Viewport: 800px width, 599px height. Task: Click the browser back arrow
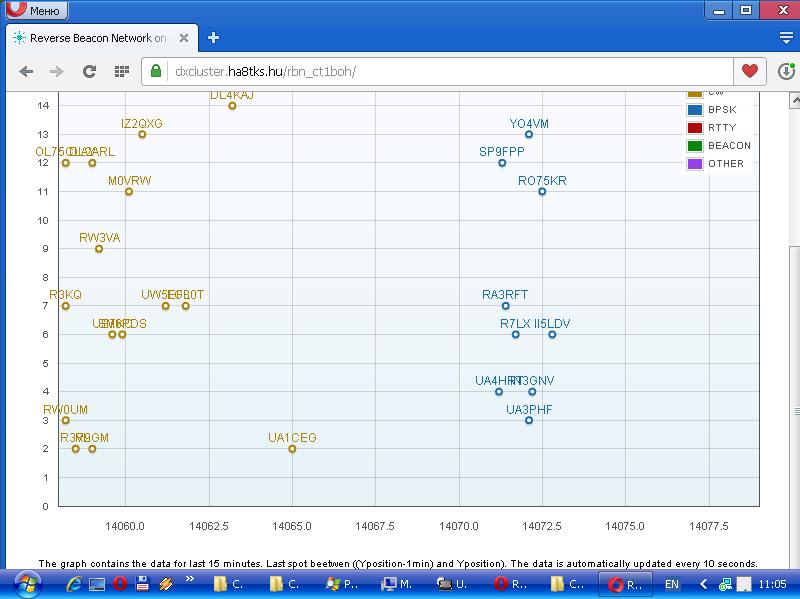[x=26, y=71]
